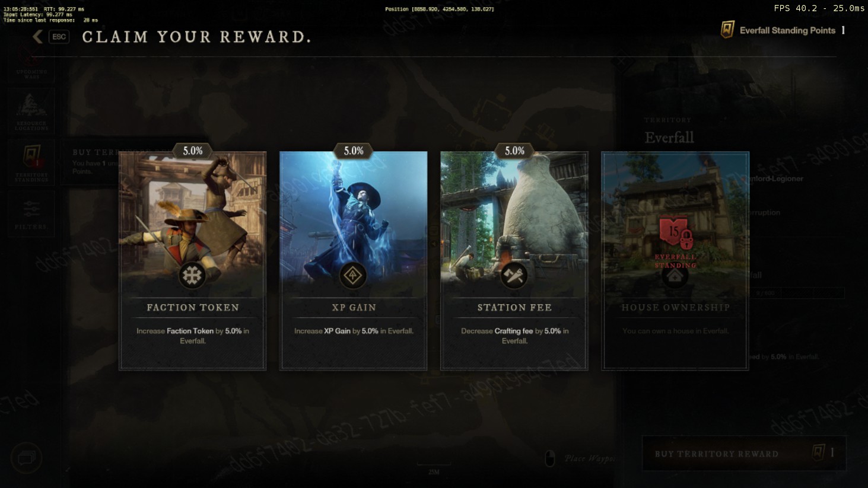Click the ESC key button

pos(59,37)
